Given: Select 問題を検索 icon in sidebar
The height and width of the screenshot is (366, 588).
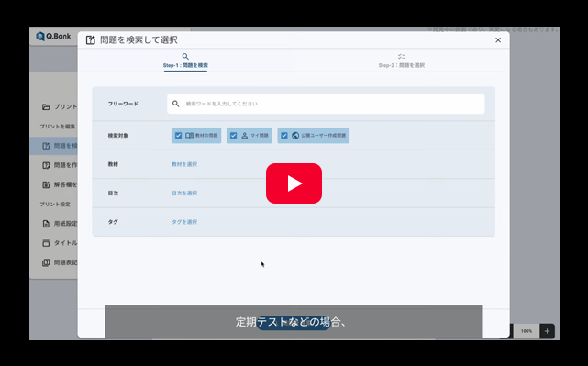Looking at the screenshot, I should pyautogui.click(x=46, y=146).
